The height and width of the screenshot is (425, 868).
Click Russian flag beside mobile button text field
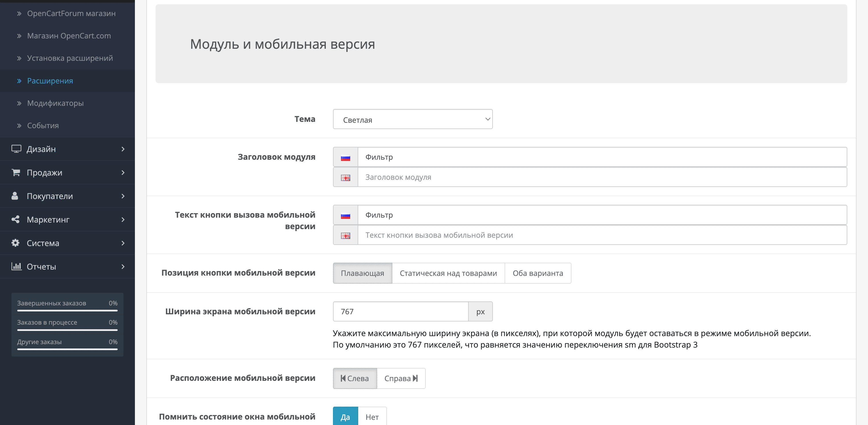[x=345, y=215]
